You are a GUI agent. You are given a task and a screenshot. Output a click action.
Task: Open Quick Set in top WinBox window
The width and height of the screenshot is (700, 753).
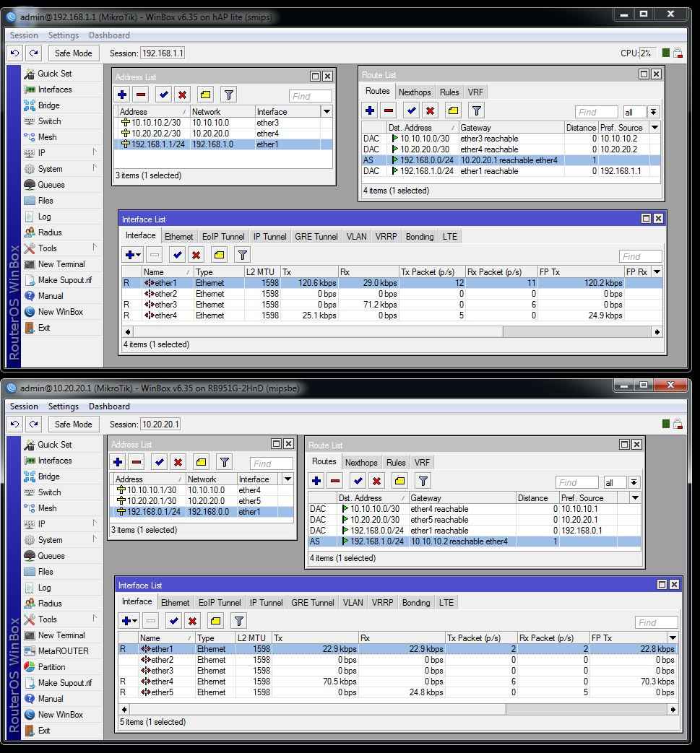coord(54,74)
